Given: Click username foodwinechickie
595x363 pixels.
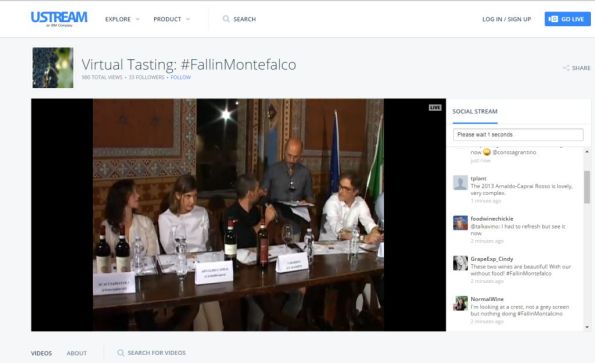Looking at the screenshot, I should 492,218.
